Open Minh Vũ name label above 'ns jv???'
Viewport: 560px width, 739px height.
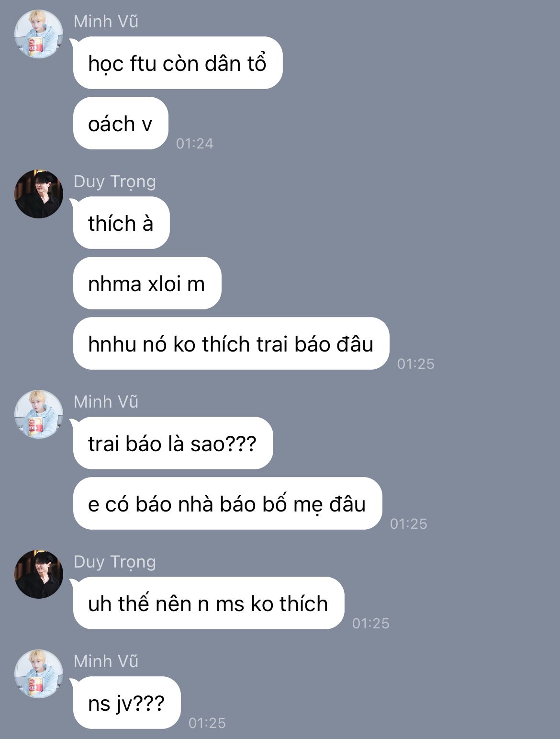(106, 661)
